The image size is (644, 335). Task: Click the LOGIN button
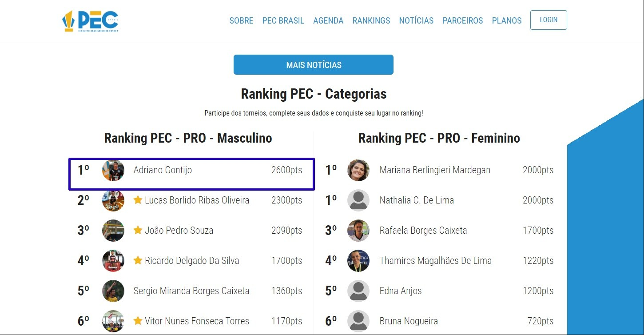coord(549,20)
